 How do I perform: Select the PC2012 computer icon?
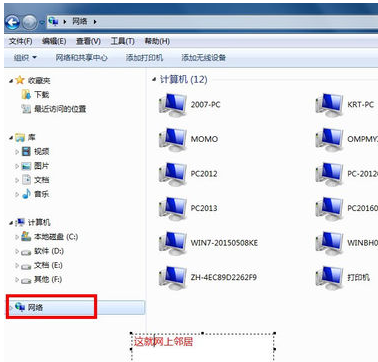[x=173, y=174]
